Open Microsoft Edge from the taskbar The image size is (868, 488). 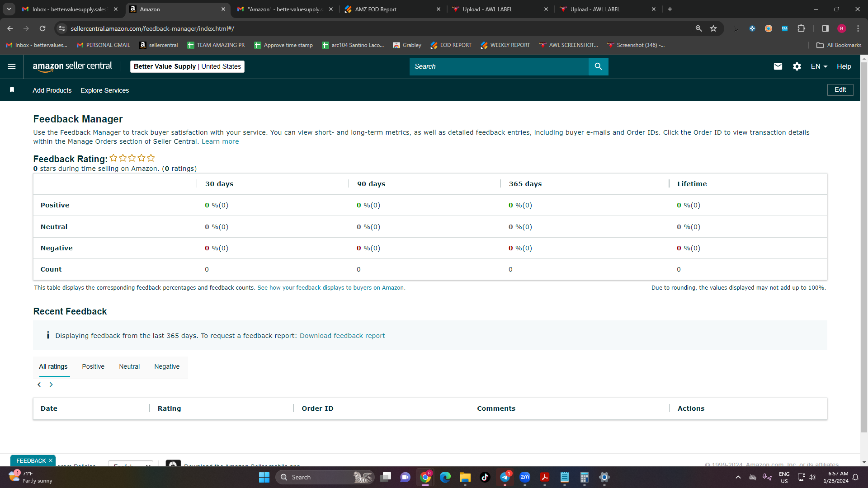coord(445,477)
